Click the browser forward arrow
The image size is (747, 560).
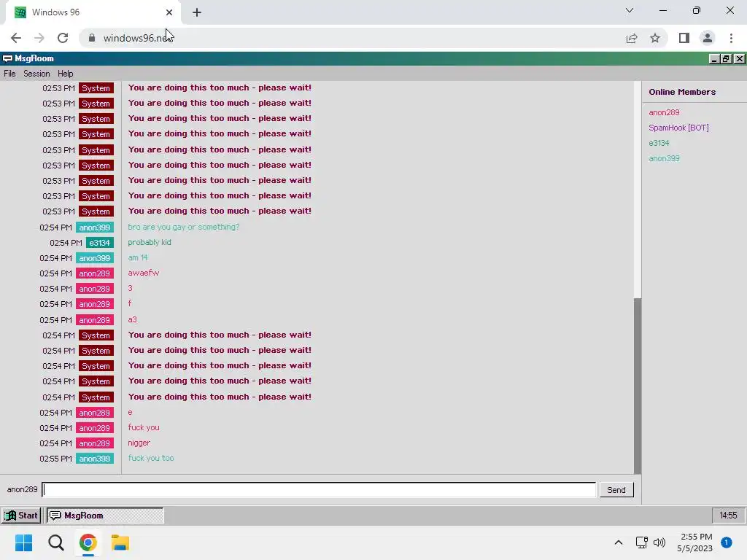39,38
